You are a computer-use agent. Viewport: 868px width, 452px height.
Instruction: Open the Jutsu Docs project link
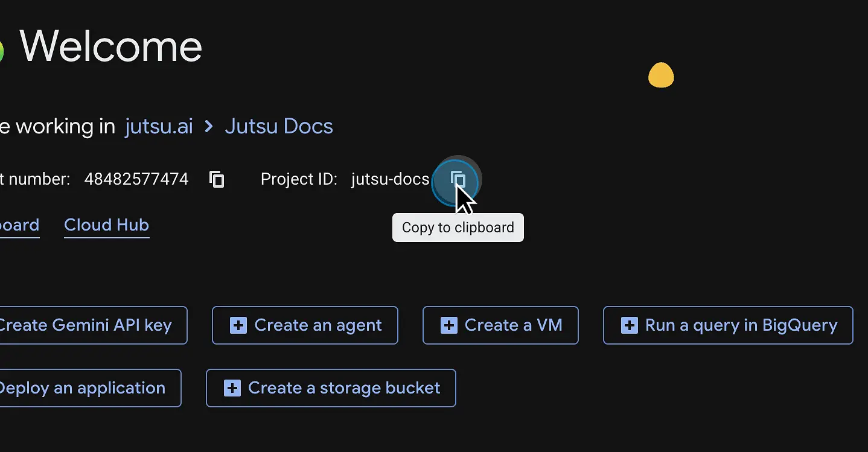(279, 126)
